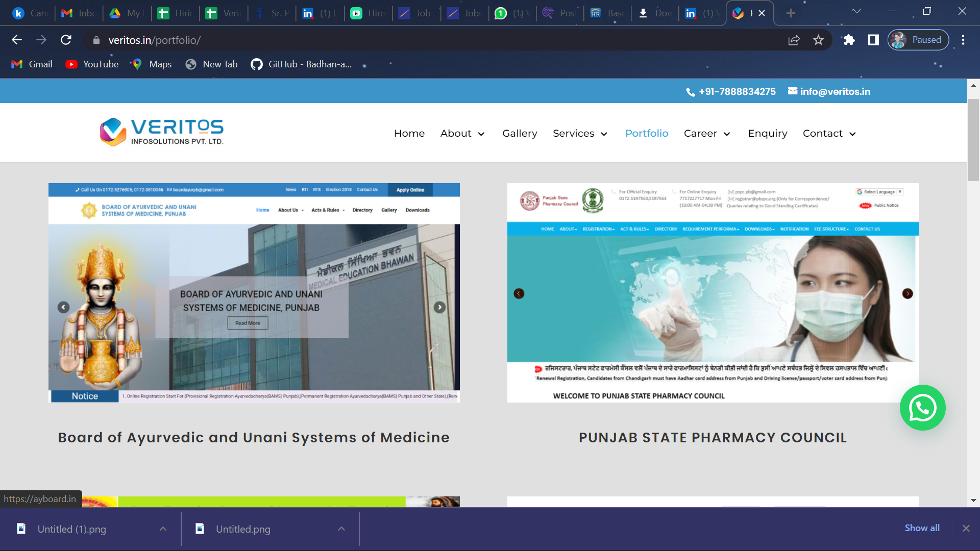
Task: Expand options for Untitled (1).png download
Action: [x=163, y=529]
